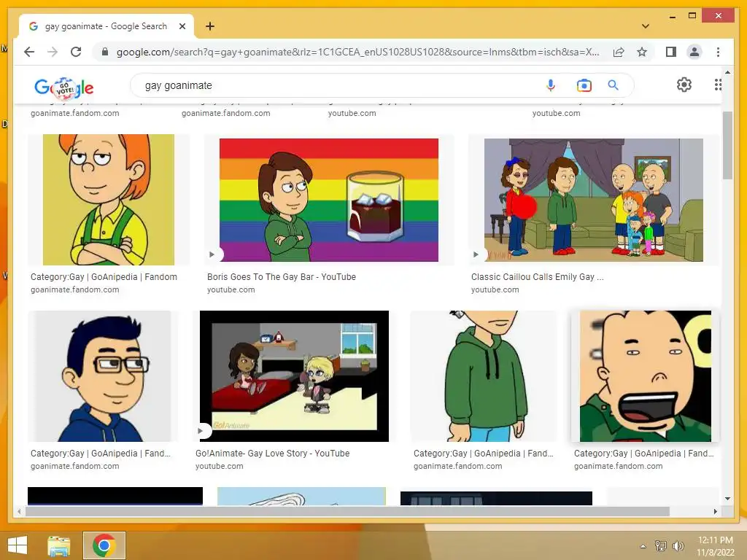Click 'Classic Caillou Calls Emily Gay ...' title
The image size is (747, 560).
(x=538, y=276)
